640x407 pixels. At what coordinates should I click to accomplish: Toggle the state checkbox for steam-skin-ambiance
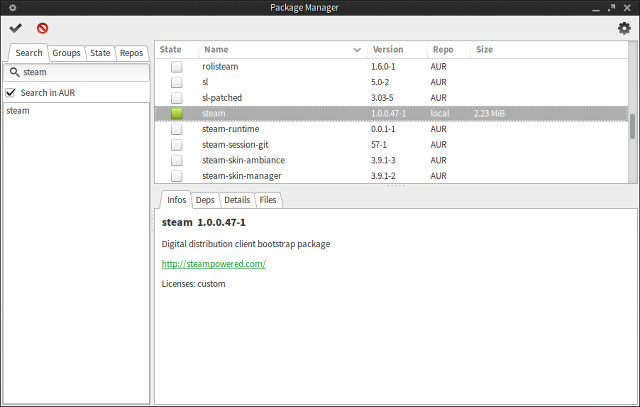177,160
